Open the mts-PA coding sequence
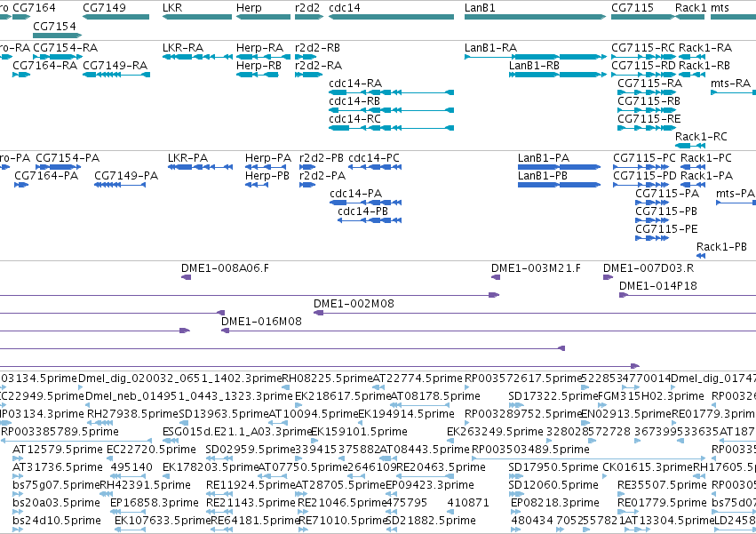Screen dimensions: 756x534 [736, 203]
